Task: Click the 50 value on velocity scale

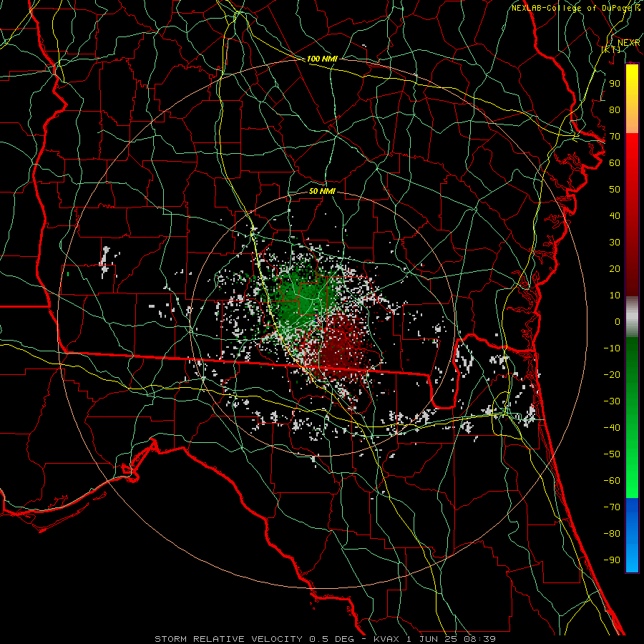Action: click(615, 190)
